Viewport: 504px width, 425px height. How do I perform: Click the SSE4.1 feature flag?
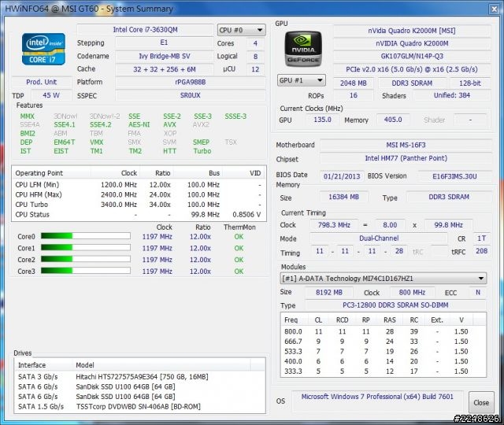point(65,124)
